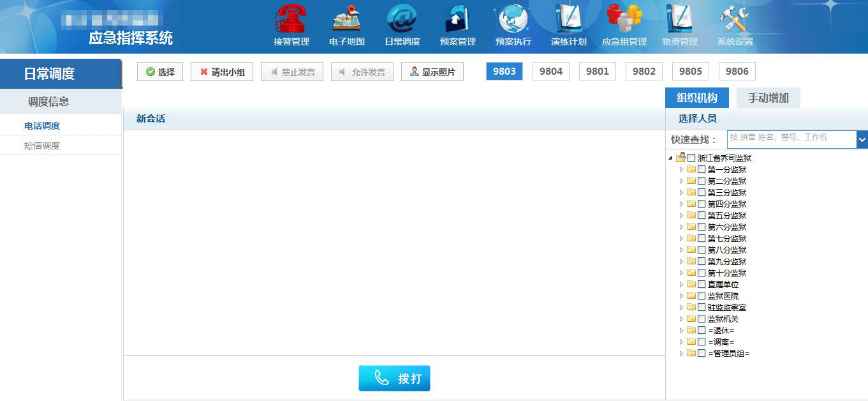Open the 系统设置 tools icon
The image size is (868, 401).
click(x=735, y=19)
